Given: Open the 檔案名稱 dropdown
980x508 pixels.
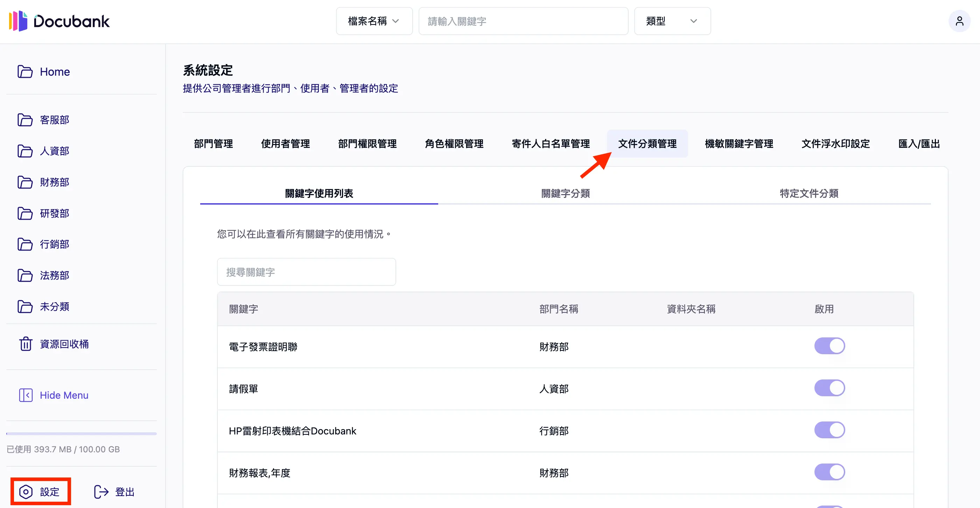Looking at the screenshot, I should (x=374, y=21).
